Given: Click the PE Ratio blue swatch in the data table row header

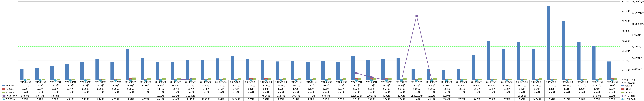Looking at the screenshot, I should (x=4, y=86).
